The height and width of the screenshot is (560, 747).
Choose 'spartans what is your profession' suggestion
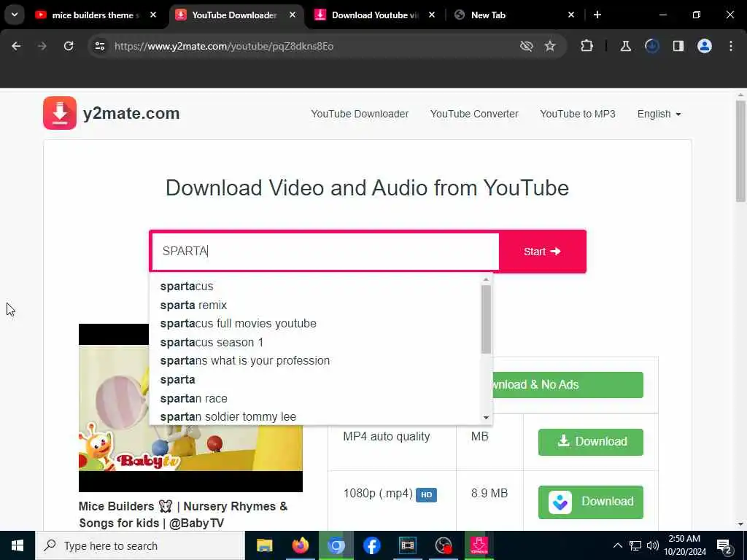click(245, 360)
